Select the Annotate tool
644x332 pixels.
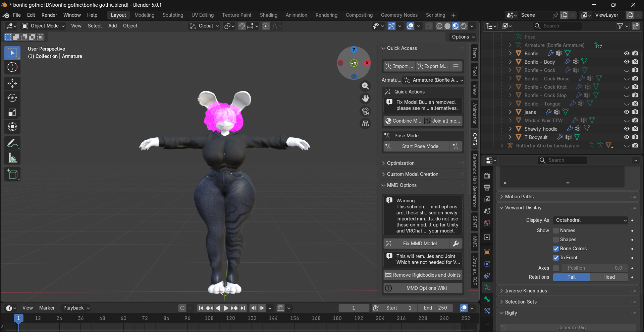coord(12,143)
